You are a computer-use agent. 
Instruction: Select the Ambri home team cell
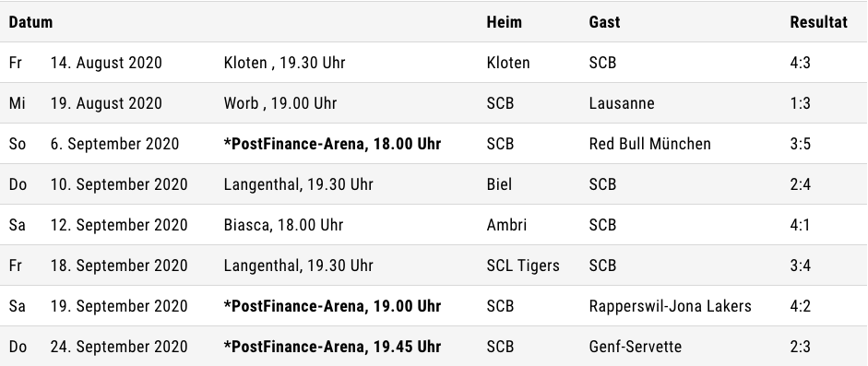(506, 225)
